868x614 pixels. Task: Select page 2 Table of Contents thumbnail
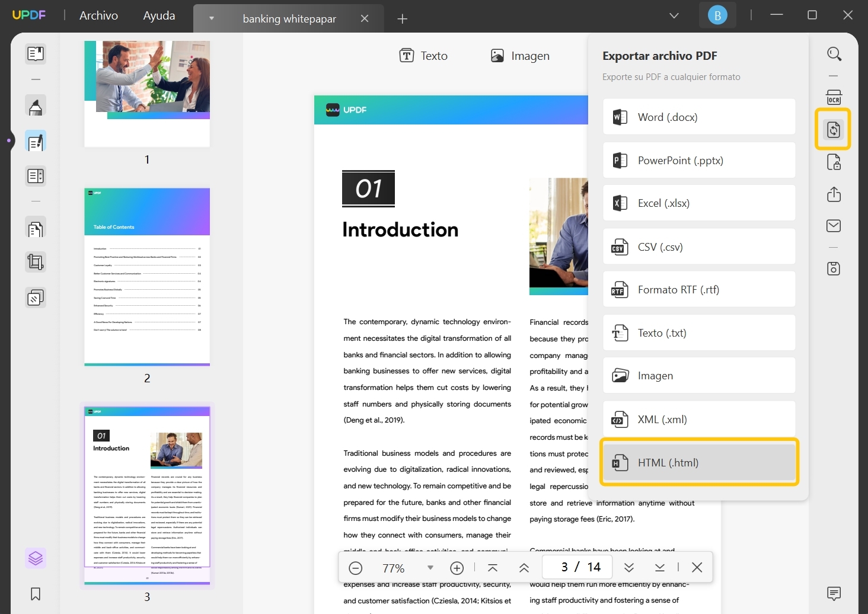[147, 277]
